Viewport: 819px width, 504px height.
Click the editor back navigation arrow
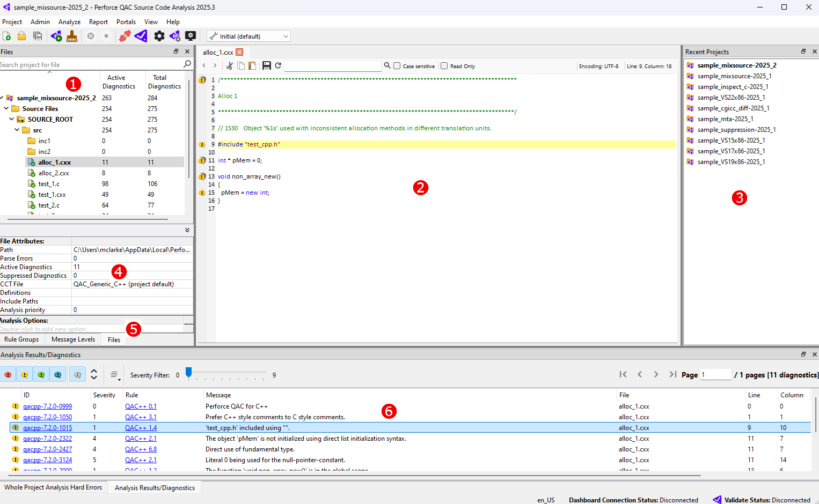pyautogui.click(x=204, y=65)
